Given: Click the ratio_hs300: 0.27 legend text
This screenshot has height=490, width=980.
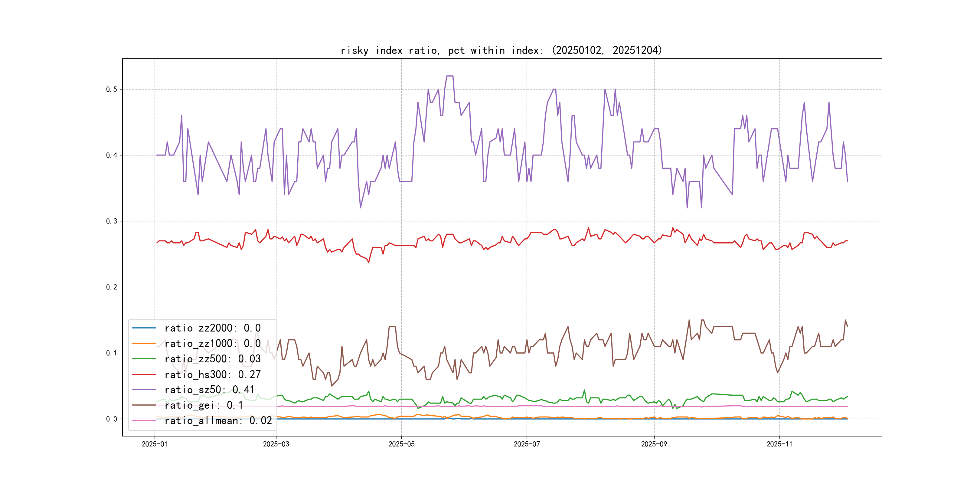Looking at the screenshot, I should point(213,374).
